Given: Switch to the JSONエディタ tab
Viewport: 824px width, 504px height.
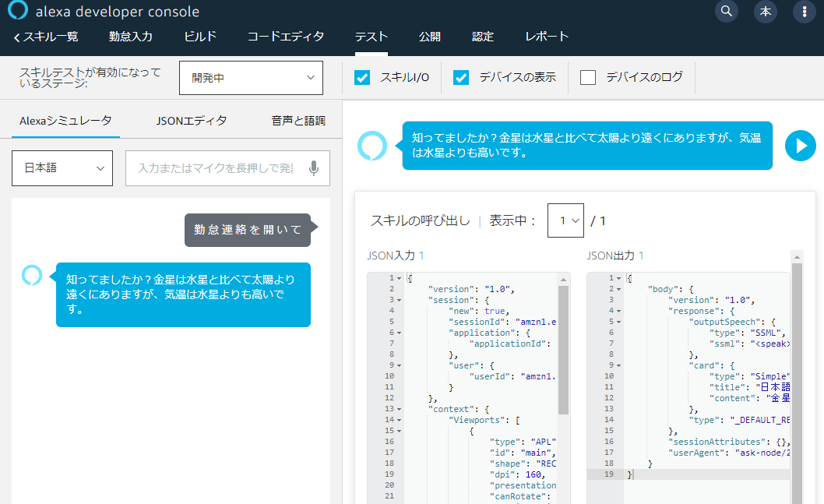Looking at the screenshot, I should tap(192, 121).
